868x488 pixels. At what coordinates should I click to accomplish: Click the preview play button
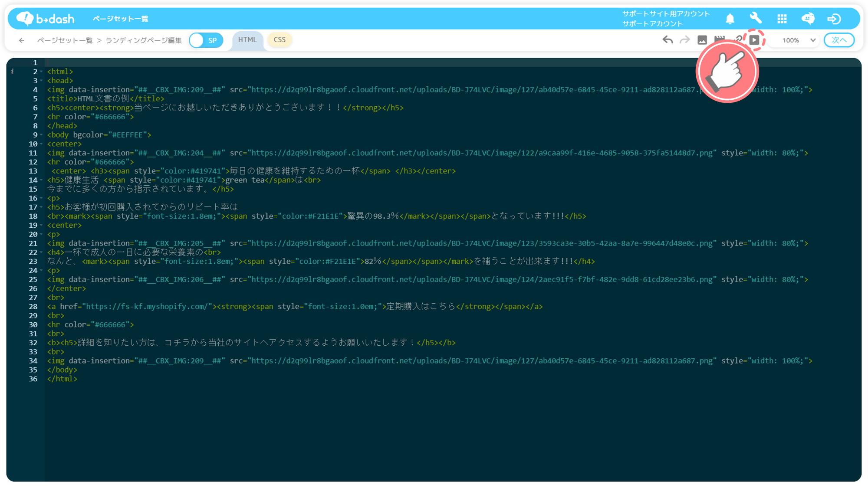pyautogui.click(x=754, y=40)
